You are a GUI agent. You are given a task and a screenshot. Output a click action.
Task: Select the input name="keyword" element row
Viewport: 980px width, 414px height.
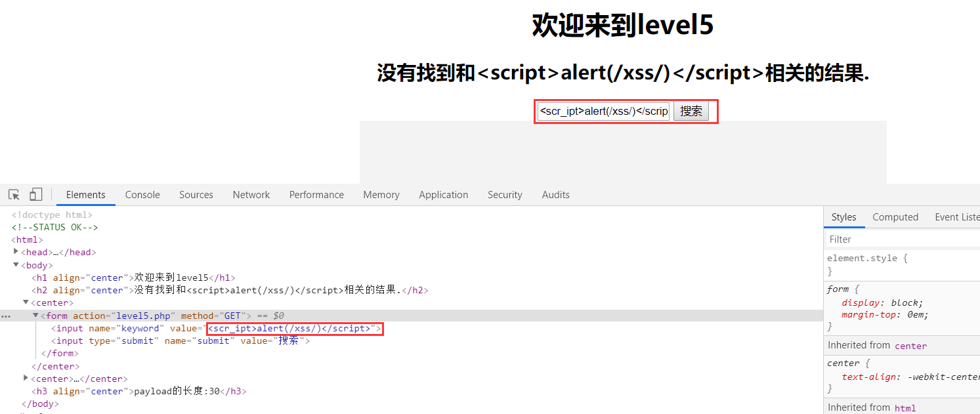[217, 328]
